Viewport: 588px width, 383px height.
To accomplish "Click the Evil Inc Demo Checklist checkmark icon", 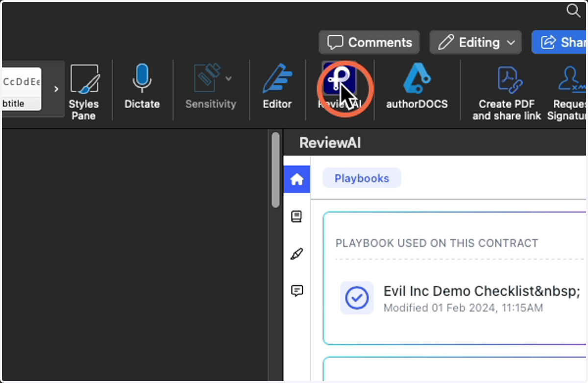I will 357,298.
